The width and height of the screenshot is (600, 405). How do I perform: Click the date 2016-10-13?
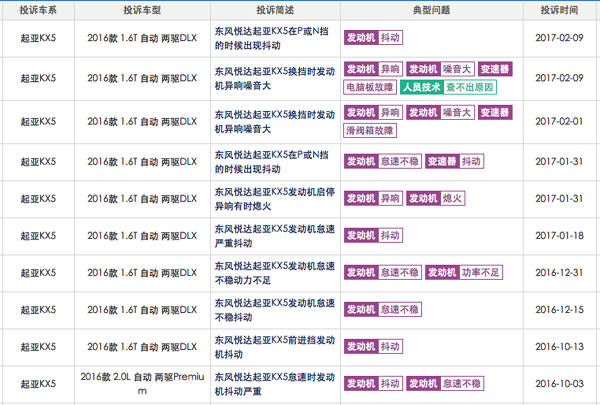(559, 347)
